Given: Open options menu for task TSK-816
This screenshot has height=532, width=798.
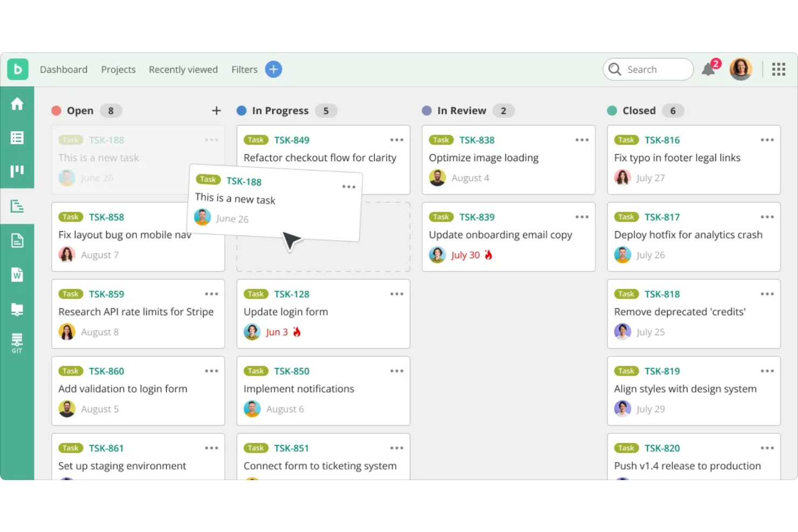Looking at the screenshot, I should [767, 140].
